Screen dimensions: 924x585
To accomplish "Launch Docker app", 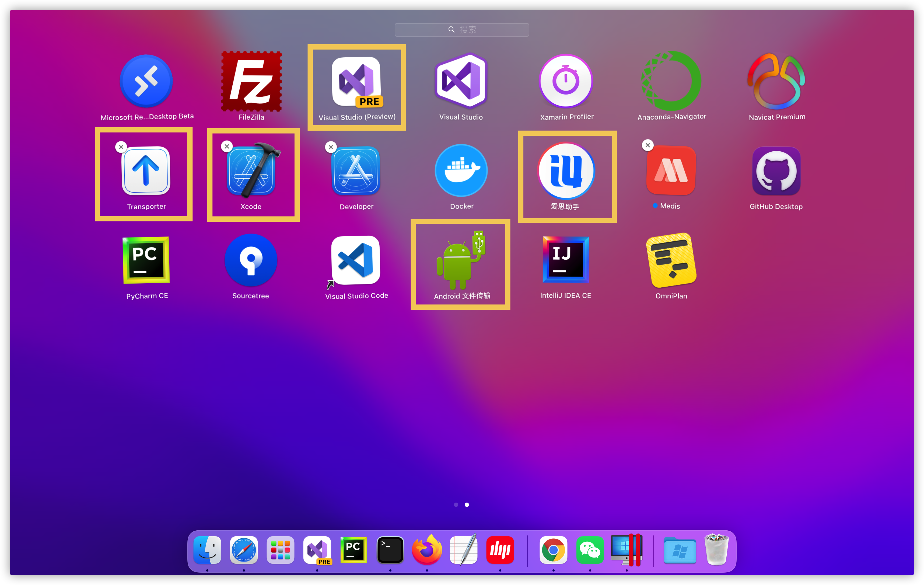I will (461, 170).
